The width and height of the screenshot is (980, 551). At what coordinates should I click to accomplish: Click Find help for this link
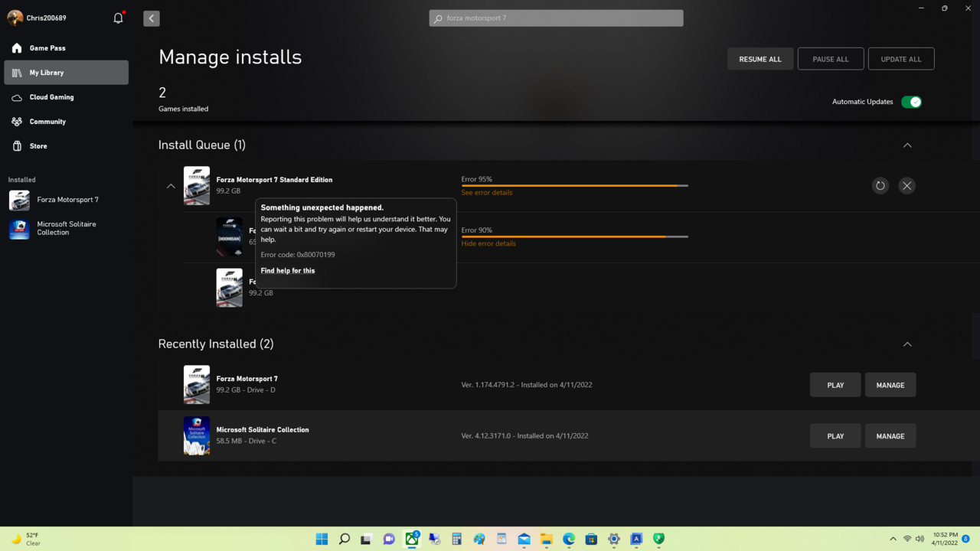(288, 271)
